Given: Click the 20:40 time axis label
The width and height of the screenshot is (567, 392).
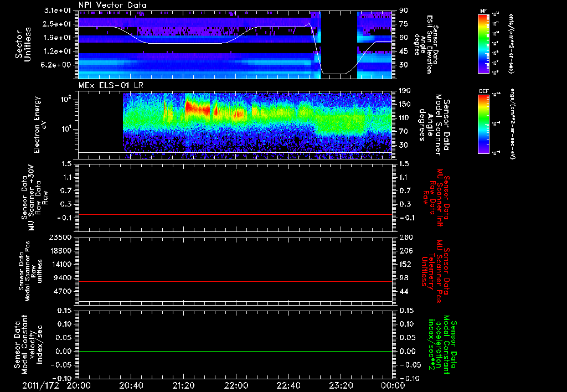Looking at the screenshot, I should pyautogui.click(x=131, y=386).
